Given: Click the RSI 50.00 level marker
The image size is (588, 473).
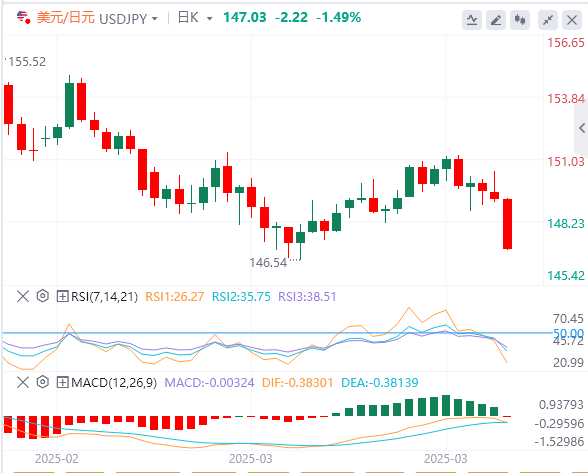Looking at the screenshot, I should [568, 333].
